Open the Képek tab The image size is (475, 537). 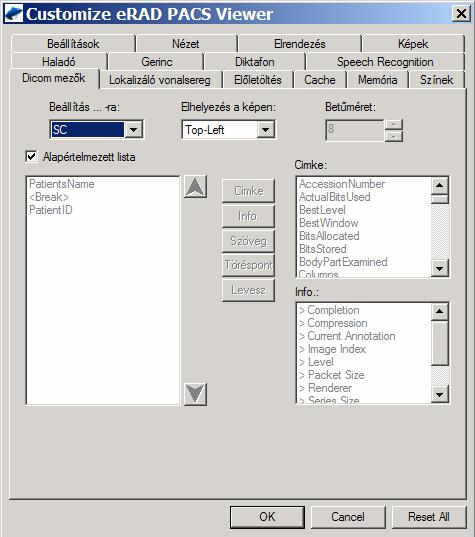tap(413, 44)
